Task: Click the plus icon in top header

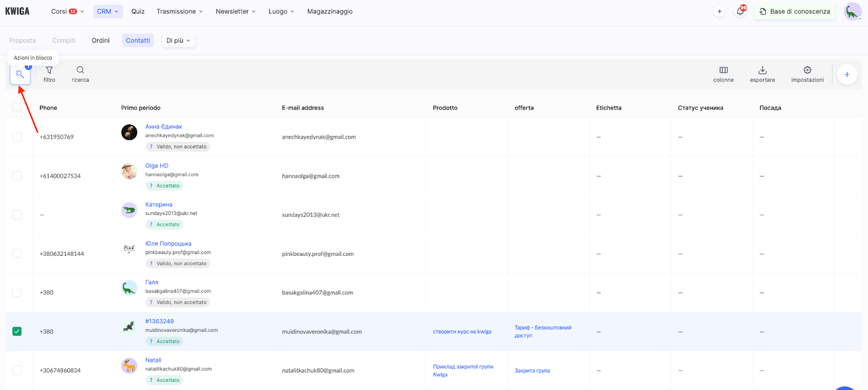Action: 719,11
